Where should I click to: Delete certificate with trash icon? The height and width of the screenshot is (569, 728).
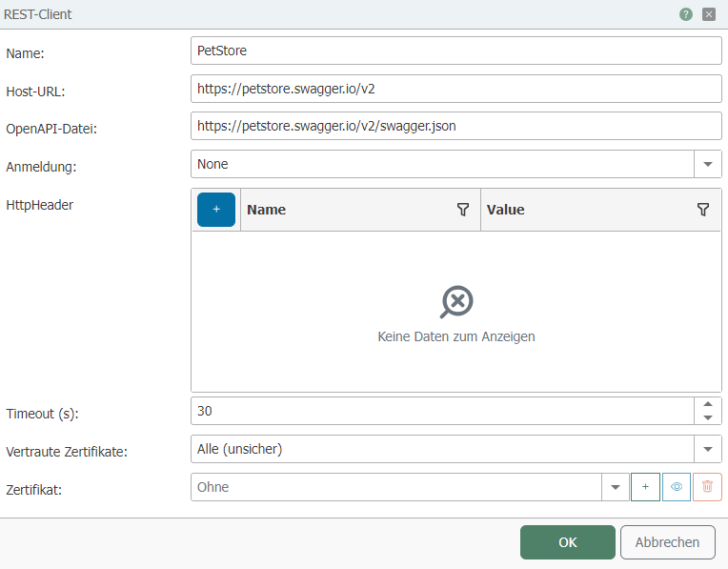pyautogui.click(x=707, y=487)
